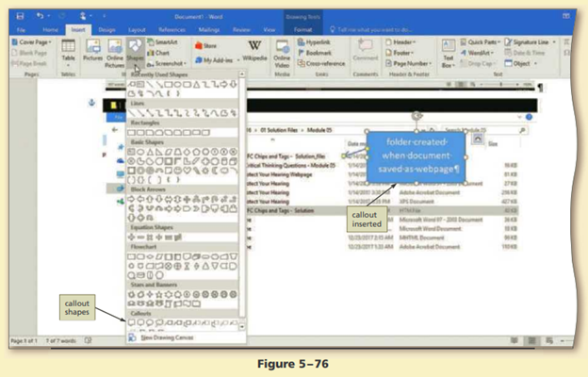Switch to the References tab
Image resolution: width=588 pixels, height=377 pixels.
(171, 29)
